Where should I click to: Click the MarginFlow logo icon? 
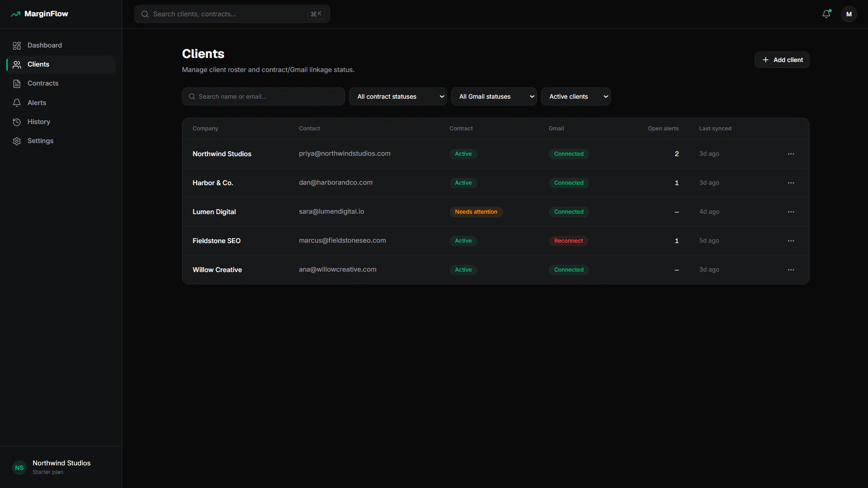[15, 14]
